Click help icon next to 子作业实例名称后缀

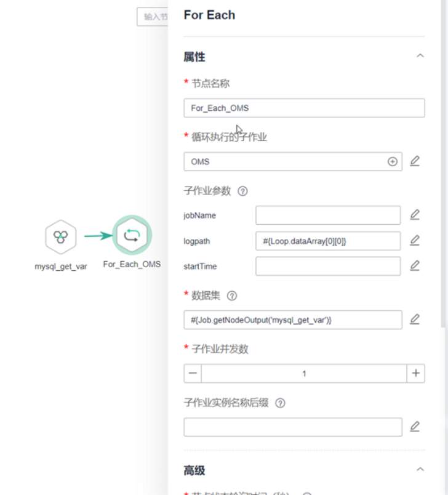[281, 403]
